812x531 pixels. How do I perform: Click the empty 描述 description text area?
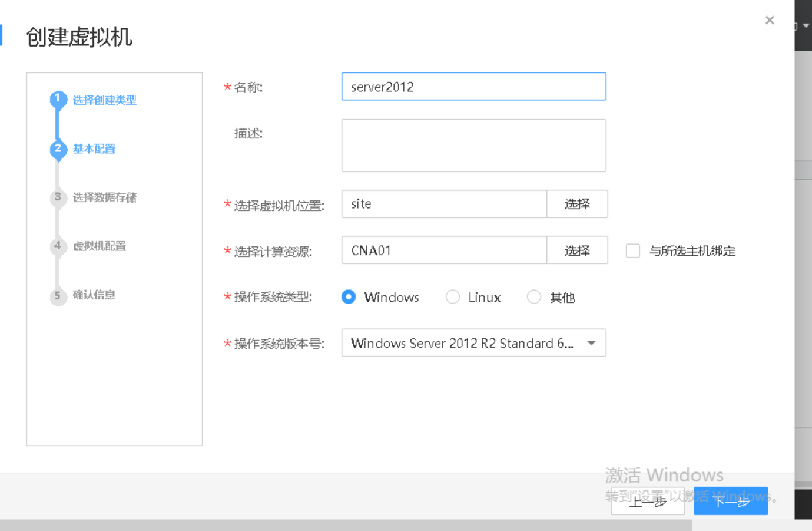tap(473, 145)
